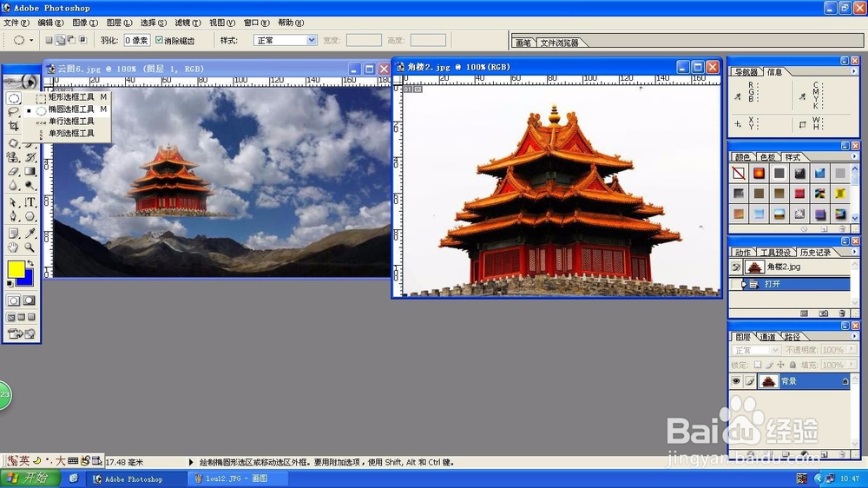Open the layer blend mode 正常 dropdown

(775, 350)
